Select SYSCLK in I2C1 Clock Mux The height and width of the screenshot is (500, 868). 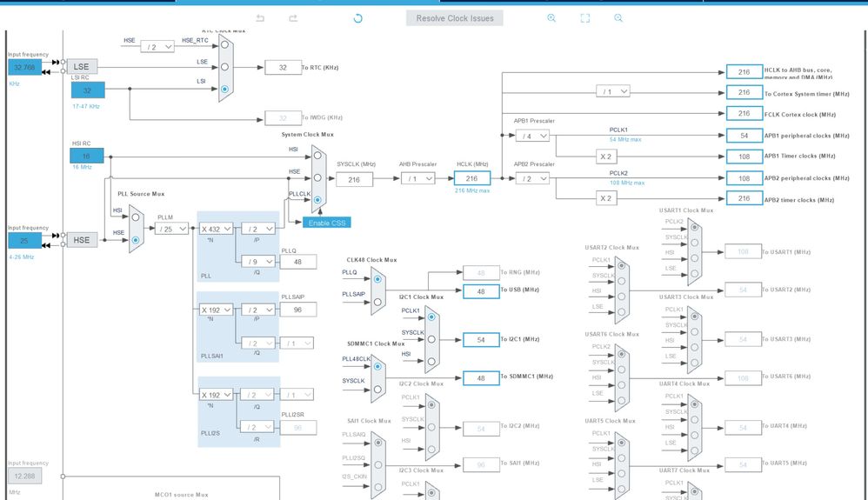coord(431,339)
